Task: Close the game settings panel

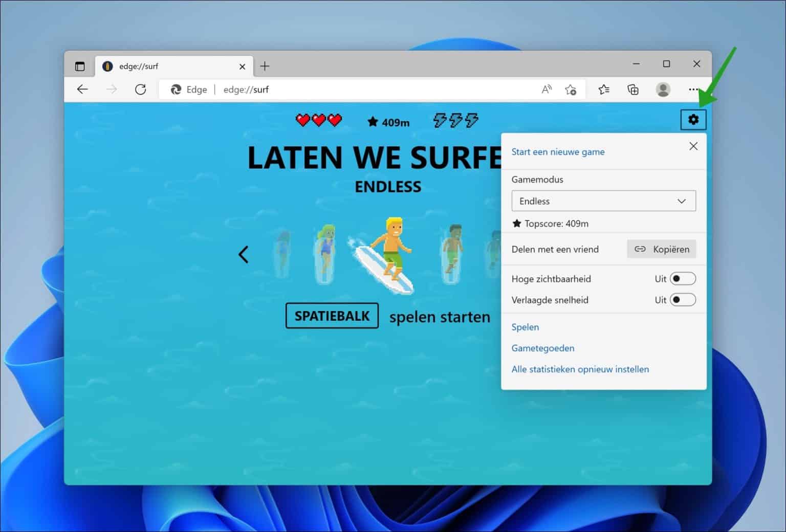Action: pos(693,146)
